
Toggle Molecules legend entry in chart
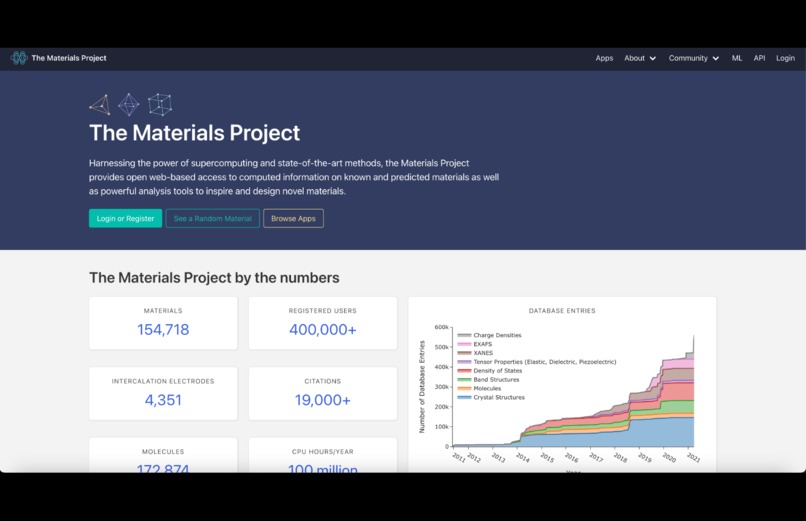coord(479,388)
